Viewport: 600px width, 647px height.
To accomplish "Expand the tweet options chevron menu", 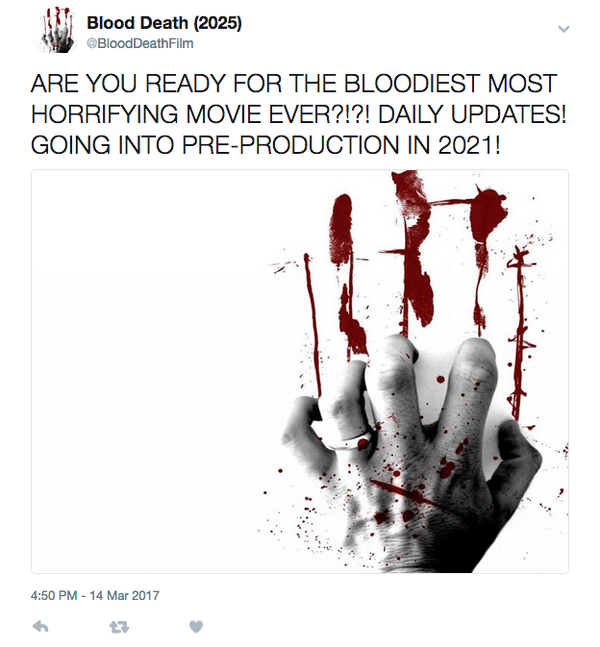I will (563, 29).
